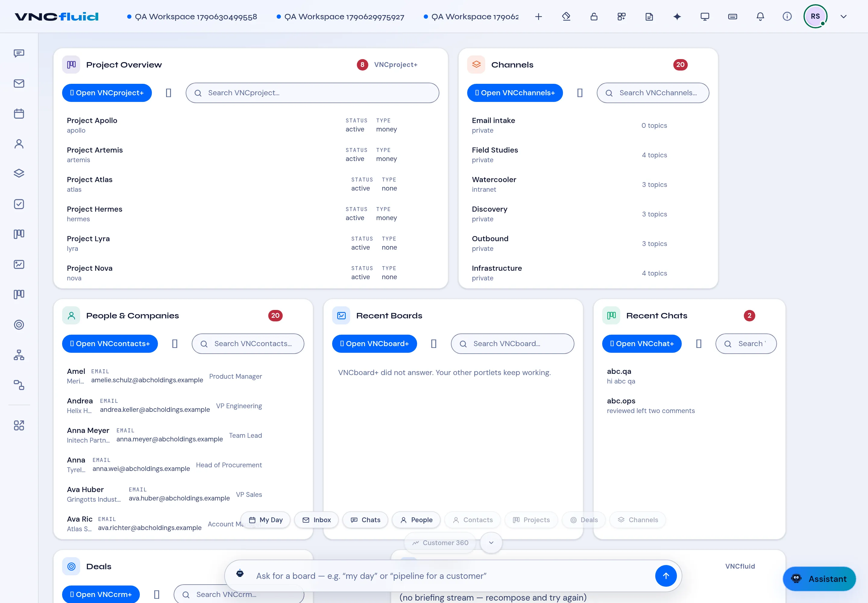Image resolution: width=868 pixels, height=603 pixels.
Task: Click Open VNCproject+ button
Action: [107, 93]
